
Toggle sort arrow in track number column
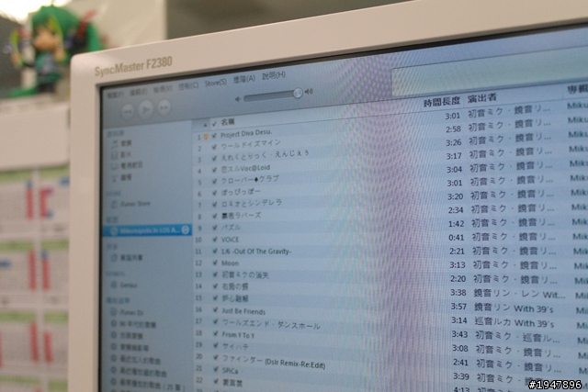point(205,125)
